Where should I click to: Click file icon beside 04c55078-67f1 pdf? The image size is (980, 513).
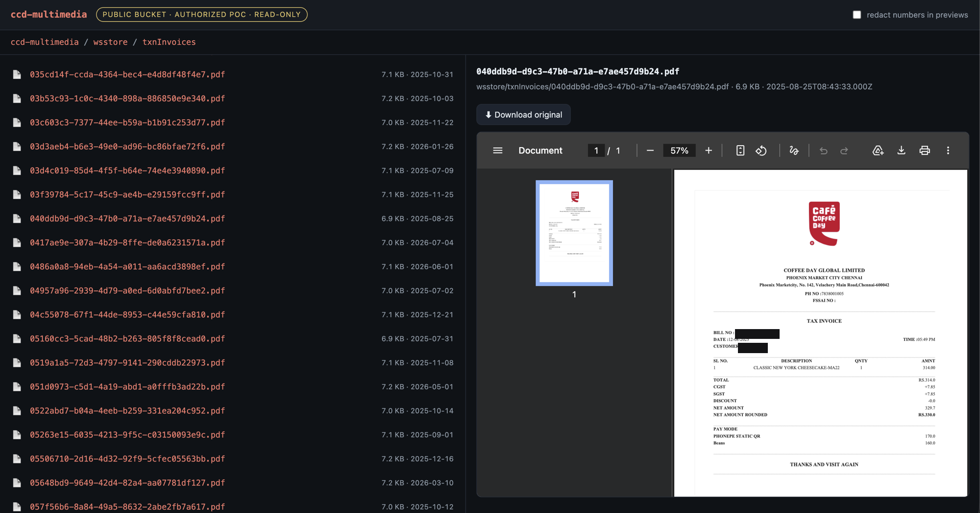coord(17,315)
